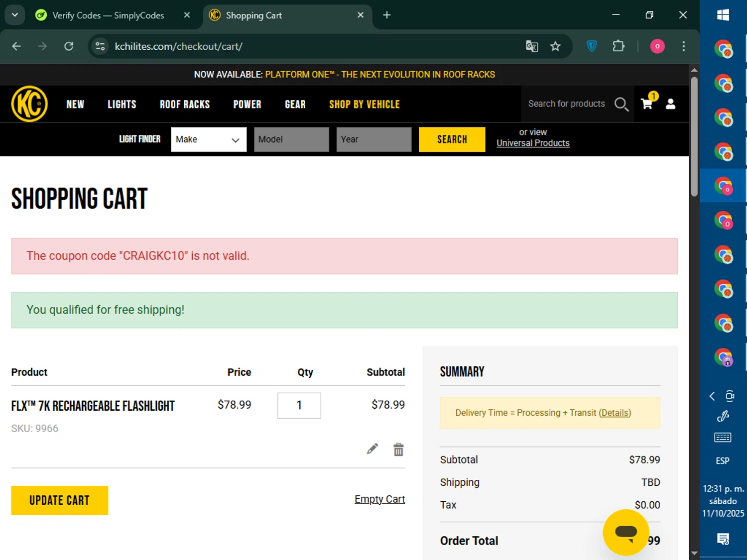Click the Model field
Screen dimensions: 747x560
point(292,139)
